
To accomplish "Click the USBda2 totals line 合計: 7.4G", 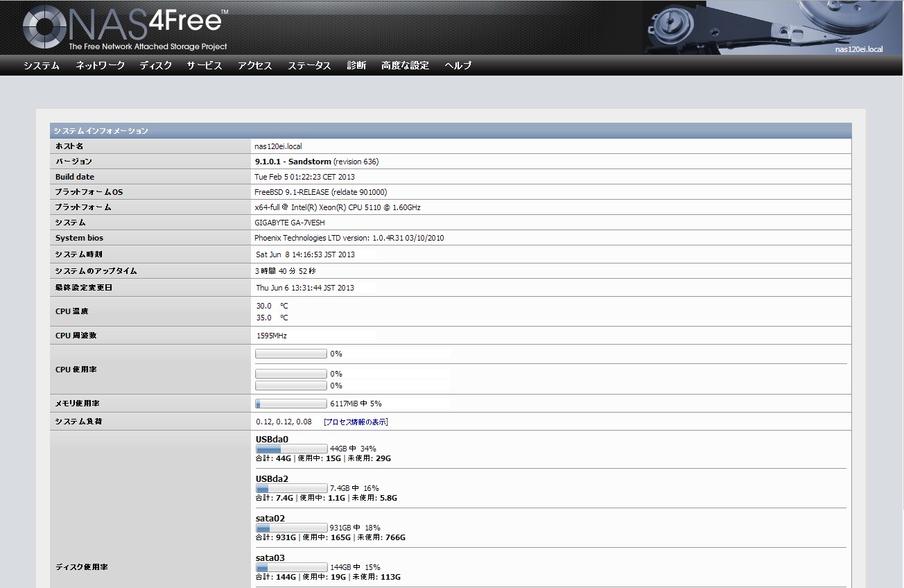I will click(327, 498).
